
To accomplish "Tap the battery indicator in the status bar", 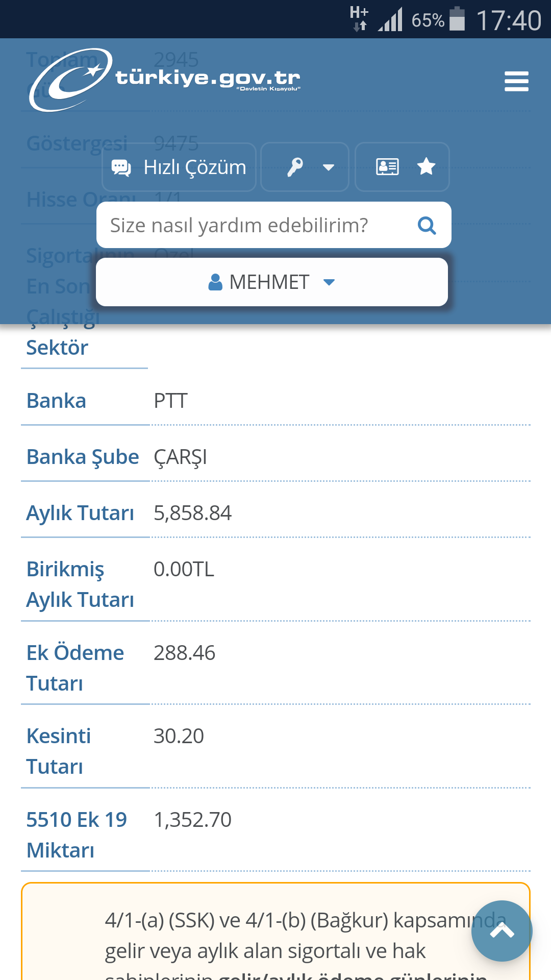I will (x=457, y=19).
